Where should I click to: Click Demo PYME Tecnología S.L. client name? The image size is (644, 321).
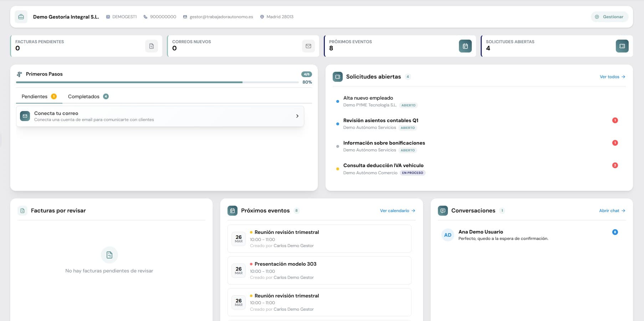click(370, 105)
